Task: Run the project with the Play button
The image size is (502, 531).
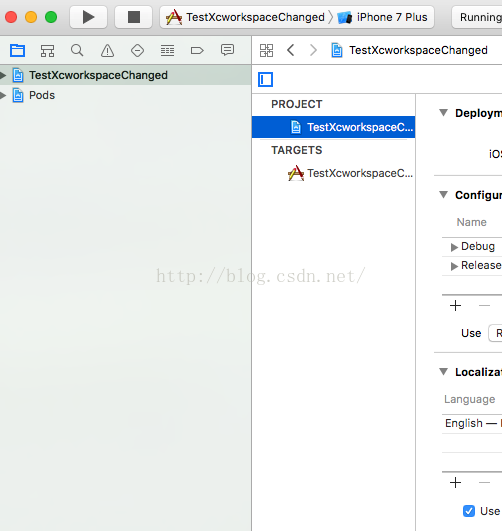Action: pyautogui.click(x=88, y=17)
